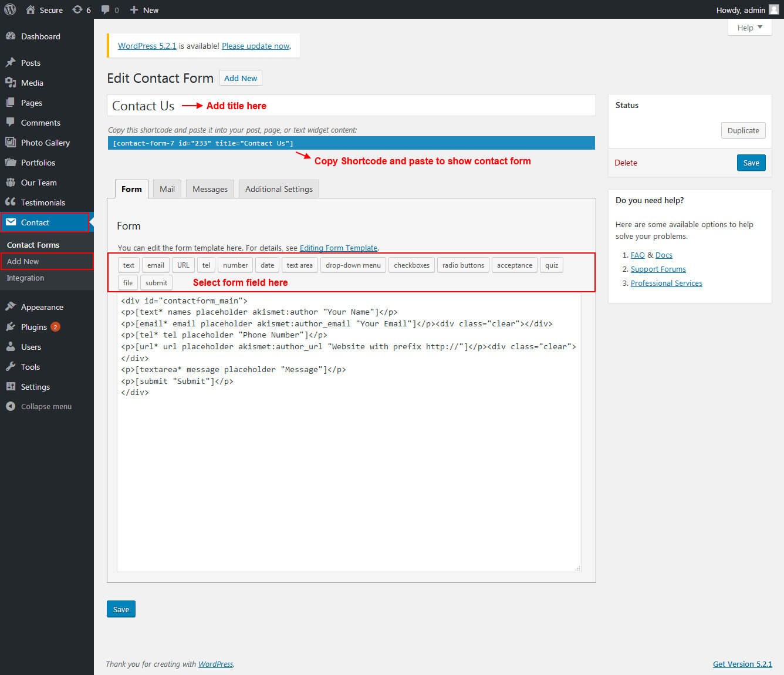Insert a checkboxes tag

411,265
